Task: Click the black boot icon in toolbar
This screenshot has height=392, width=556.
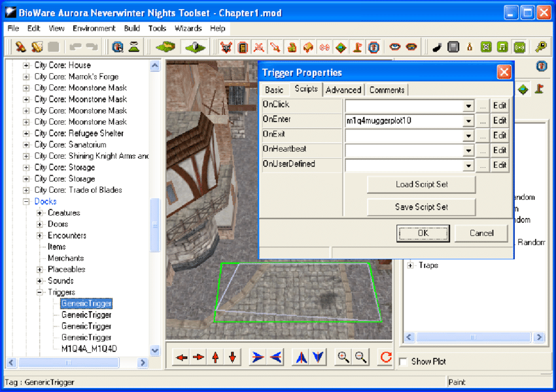Action: [436, 47]
